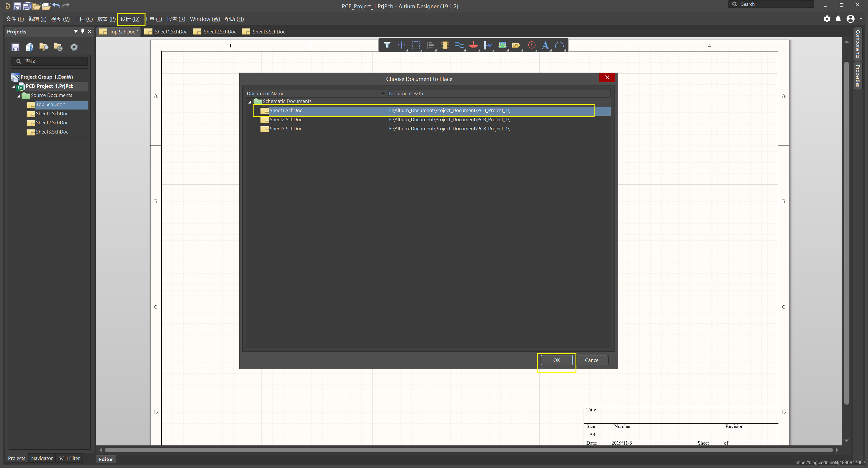Click the 查找 search field in Projects
Image resolution: width=868 pixels, height=468 pixels.
coord(54,61)
